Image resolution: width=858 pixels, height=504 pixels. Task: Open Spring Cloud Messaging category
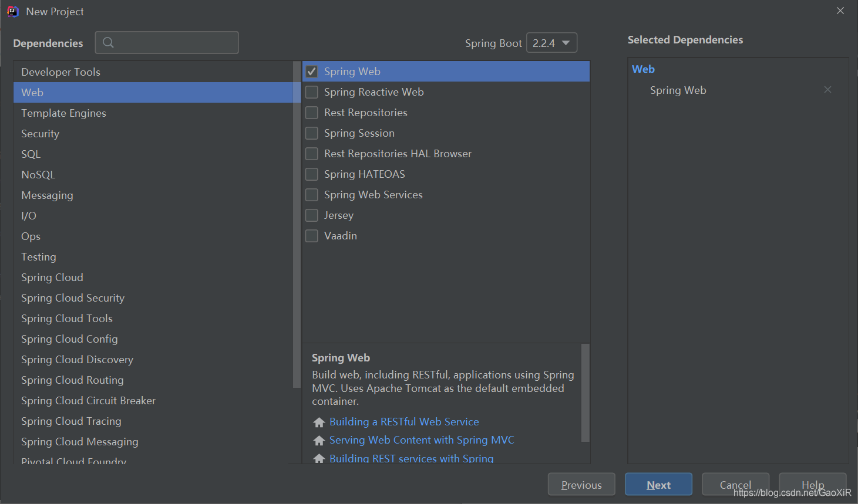point(153,441)
